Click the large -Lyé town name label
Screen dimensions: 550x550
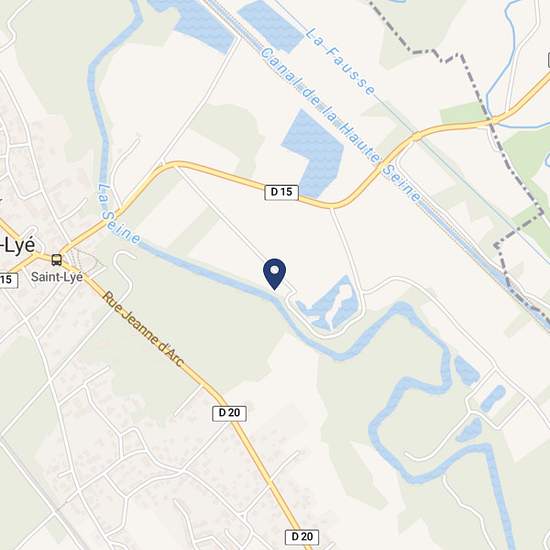(x=18, y=246)
